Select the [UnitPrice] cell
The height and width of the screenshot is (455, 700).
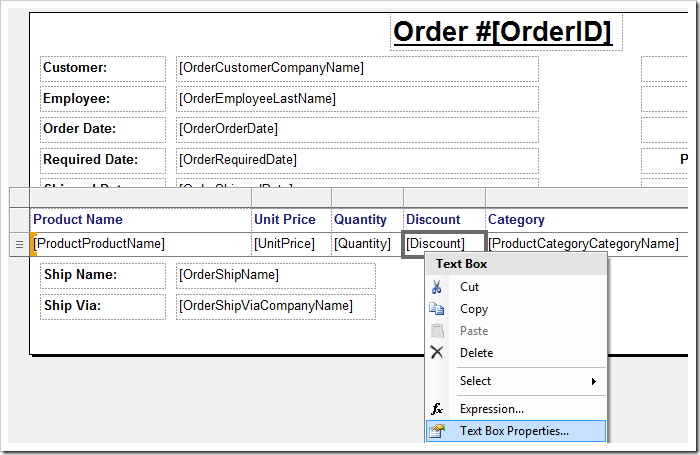click(x=292, y=244)
